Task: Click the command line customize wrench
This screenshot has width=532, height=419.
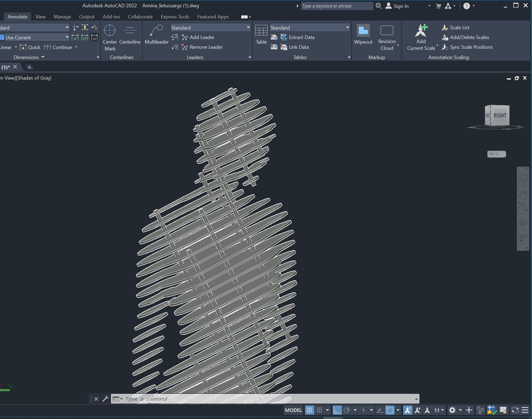Action: click(105, 399)
